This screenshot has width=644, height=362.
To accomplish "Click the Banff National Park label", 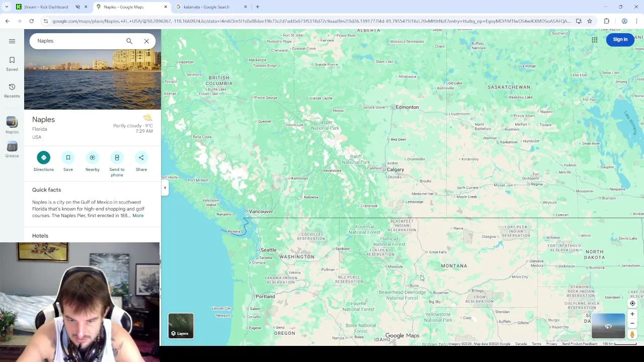I will [356, 159].
